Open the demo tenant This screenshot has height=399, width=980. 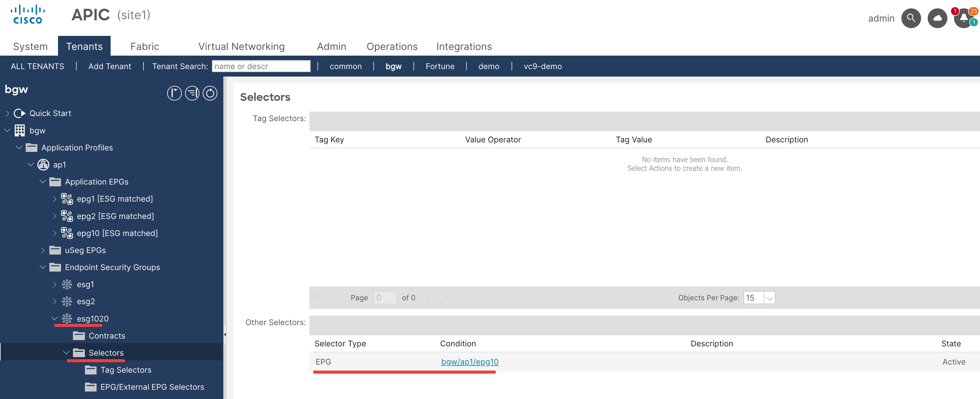pyautogui.click(x=489, y=66)
